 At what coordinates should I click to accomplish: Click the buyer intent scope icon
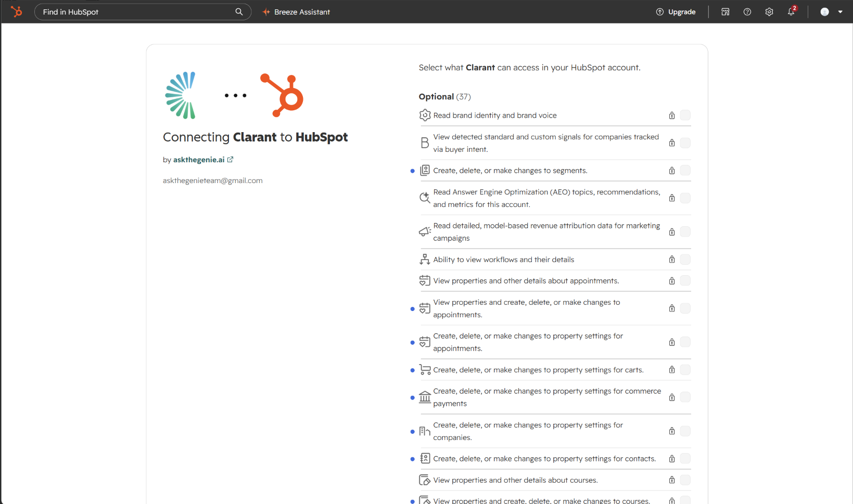coord(425,143)
